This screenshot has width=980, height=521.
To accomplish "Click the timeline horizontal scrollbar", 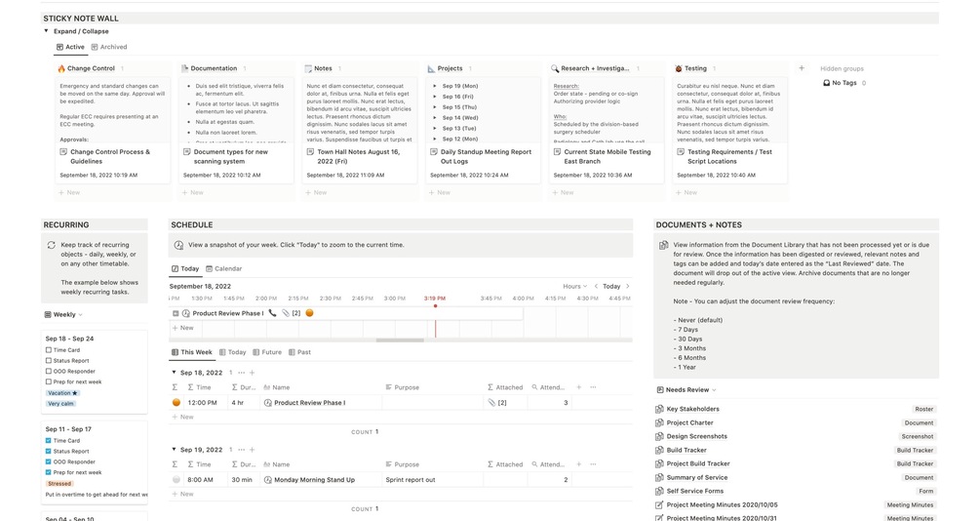I will coord(400,341).
